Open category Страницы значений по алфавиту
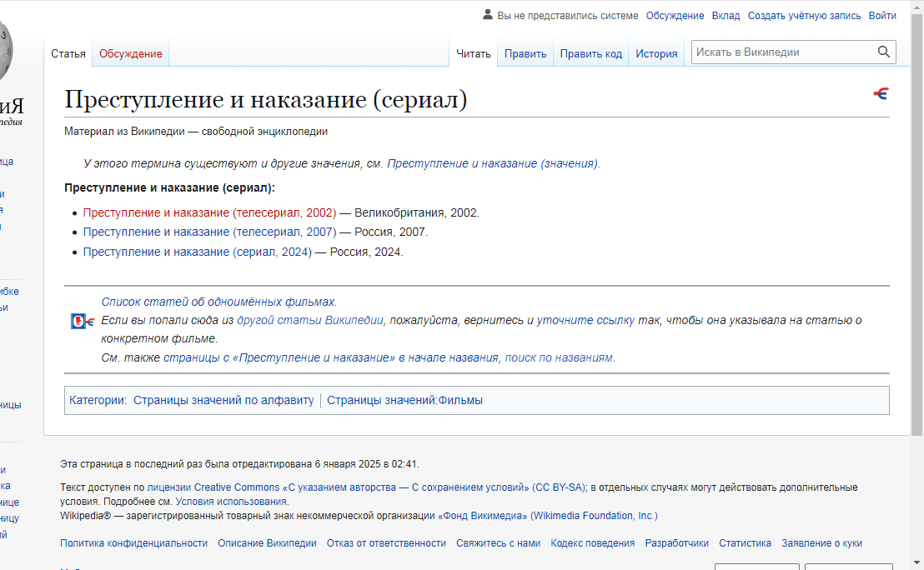The image size is (924, 570). 223,400
